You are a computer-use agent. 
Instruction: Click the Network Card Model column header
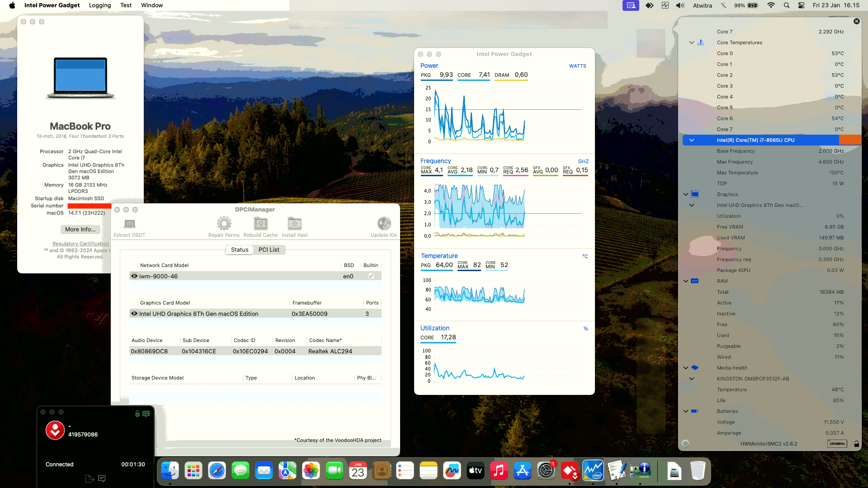click(x=164, y=265)
